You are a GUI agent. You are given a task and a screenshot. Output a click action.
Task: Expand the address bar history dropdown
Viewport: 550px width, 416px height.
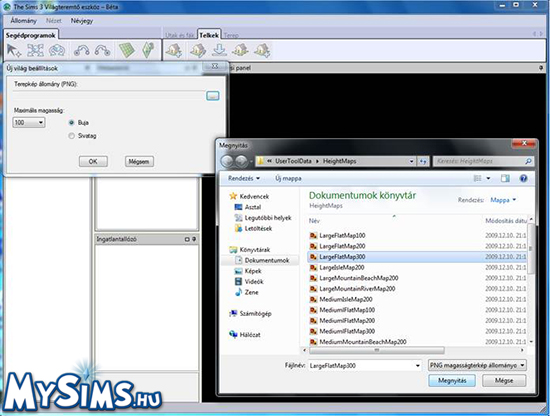coord(411,161)
